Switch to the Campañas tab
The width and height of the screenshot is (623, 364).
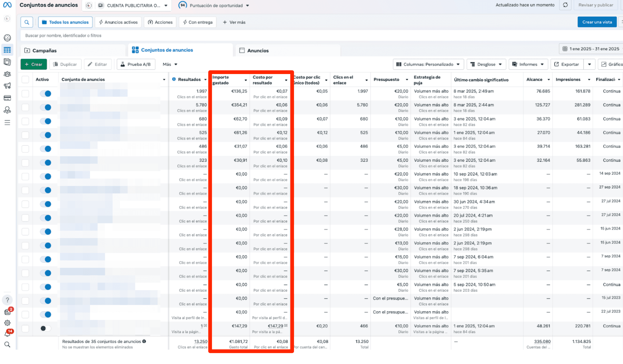click(x=44, y=50)
